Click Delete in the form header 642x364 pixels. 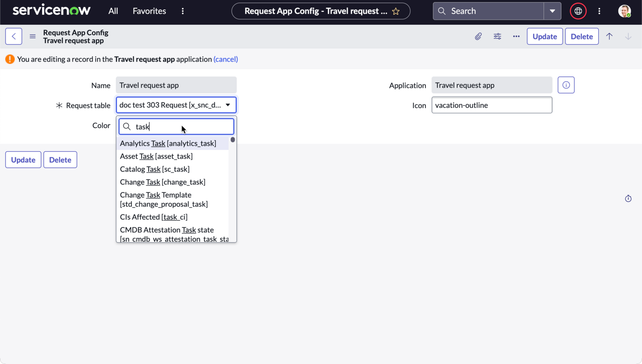coord(582,36)
